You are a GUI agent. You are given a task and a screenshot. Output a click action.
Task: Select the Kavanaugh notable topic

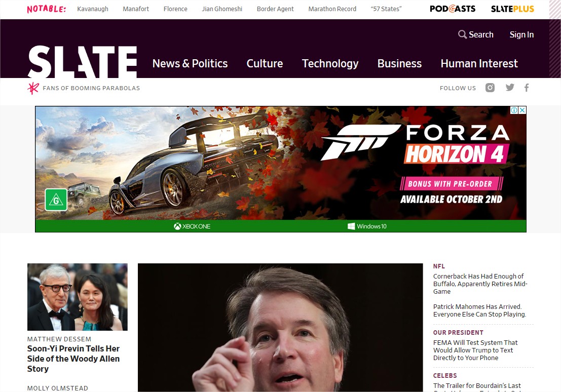(x=93, y=9)
